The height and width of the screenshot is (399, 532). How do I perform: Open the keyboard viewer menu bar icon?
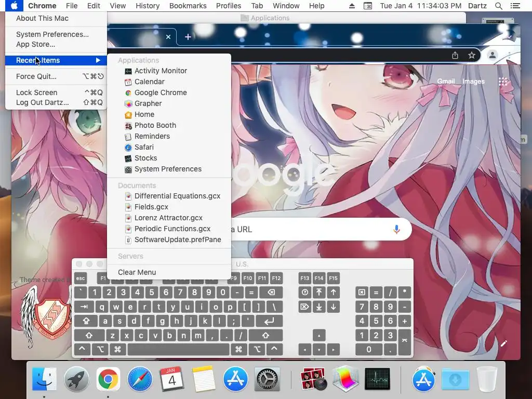tap(368, 6)
